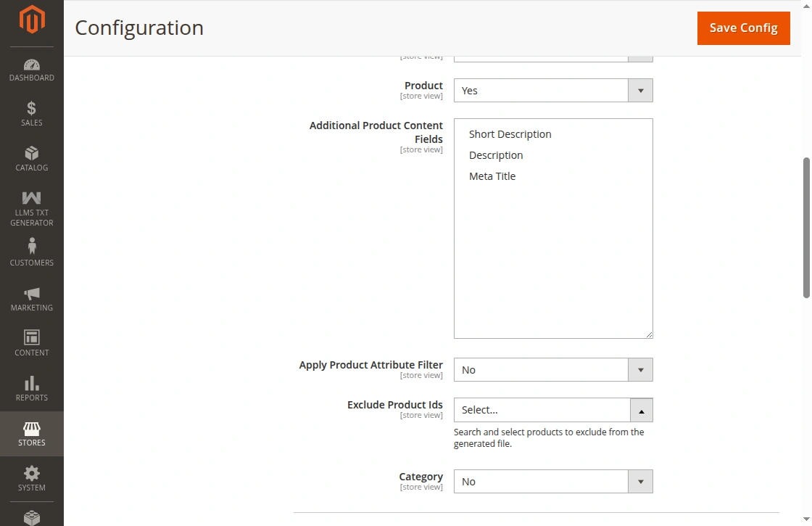
Task: Click the Catalog menu label
Action: pos(32,168)
